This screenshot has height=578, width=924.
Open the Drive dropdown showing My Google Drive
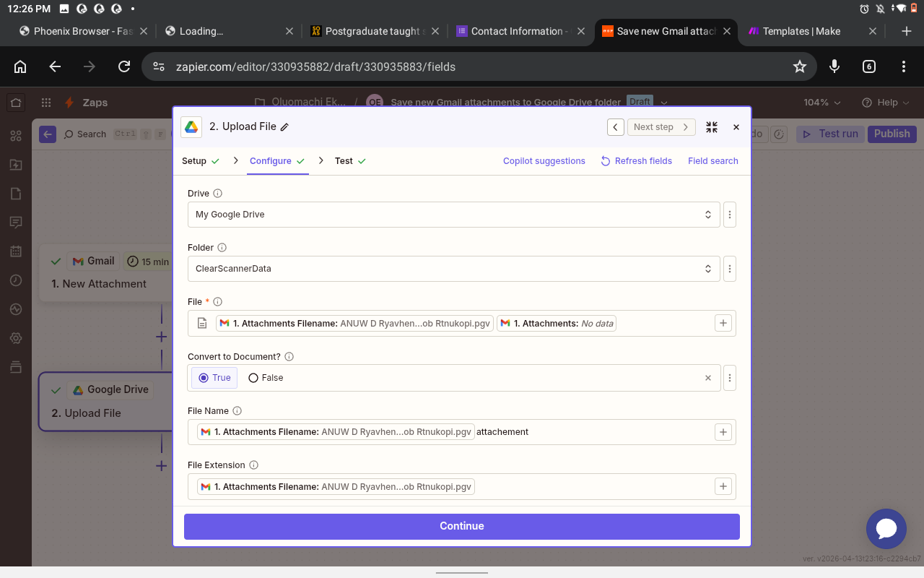[x=453, y=215]
